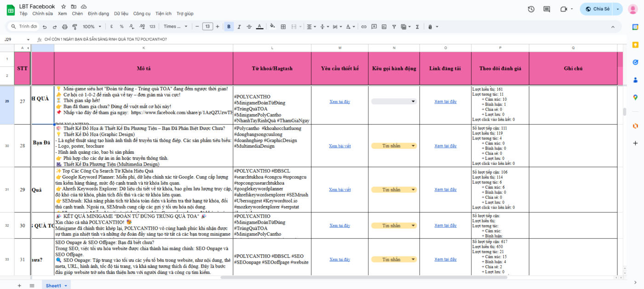Viewport: 644px width, 289px height.
Task: Apply percent format with the % icon
Action: tap(121, 27)
